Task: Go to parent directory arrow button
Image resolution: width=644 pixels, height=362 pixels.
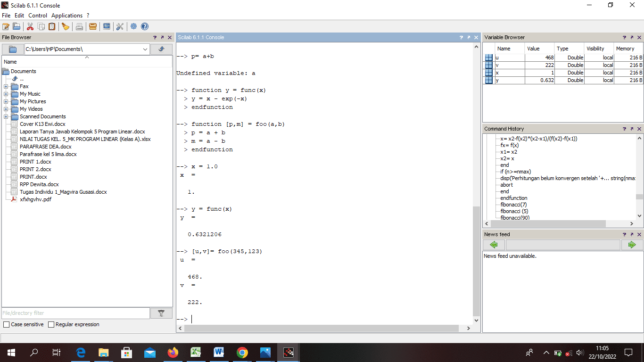Action: [161, 49]
